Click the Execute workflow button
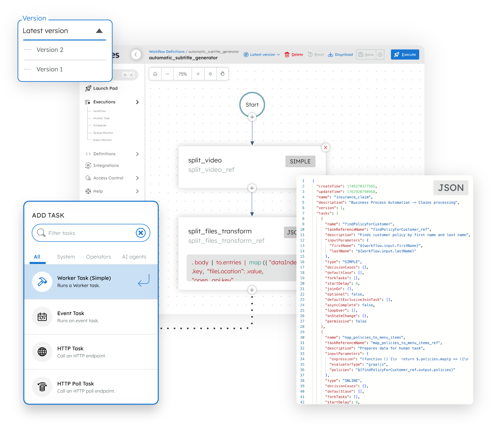The width and height of the screenshot is (504, 424). click(x=405, y=54)
